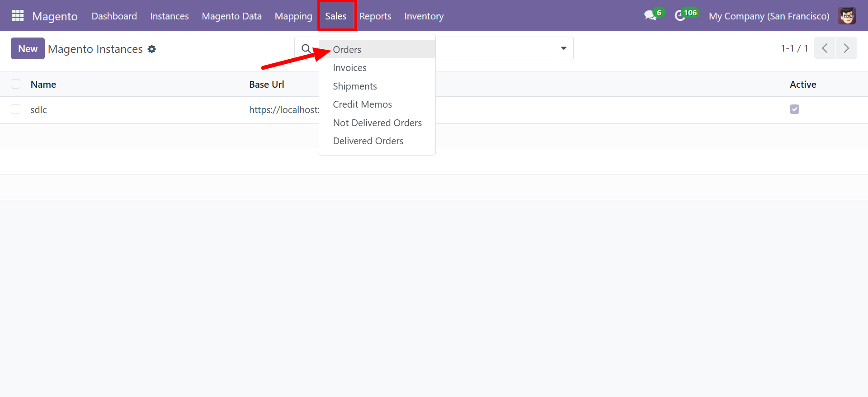
Task: Sort by the Name column header
Action: pyautogui.click(x=43, y=84)
